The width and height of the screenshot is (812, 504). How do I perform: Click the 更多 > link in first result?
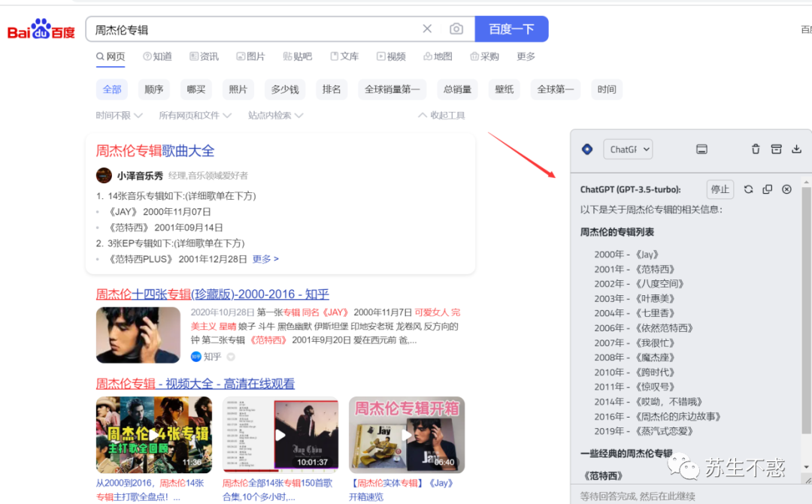265,258
